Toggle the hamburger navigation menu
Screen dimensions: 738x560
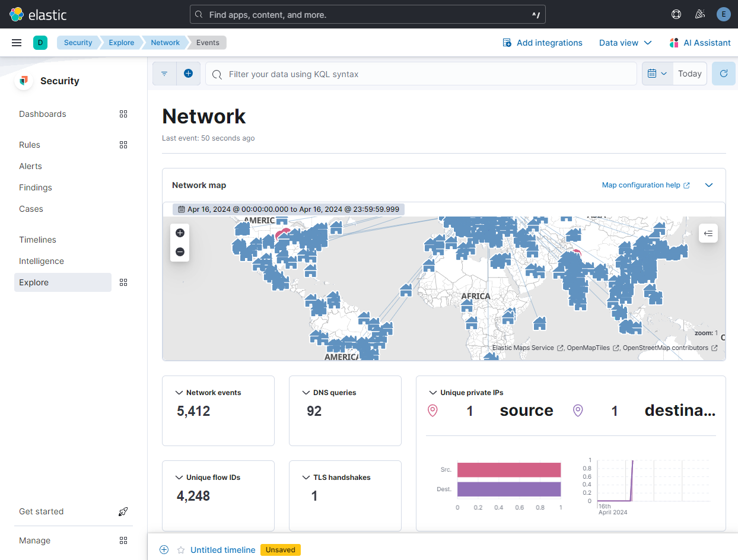pos(17,43)
